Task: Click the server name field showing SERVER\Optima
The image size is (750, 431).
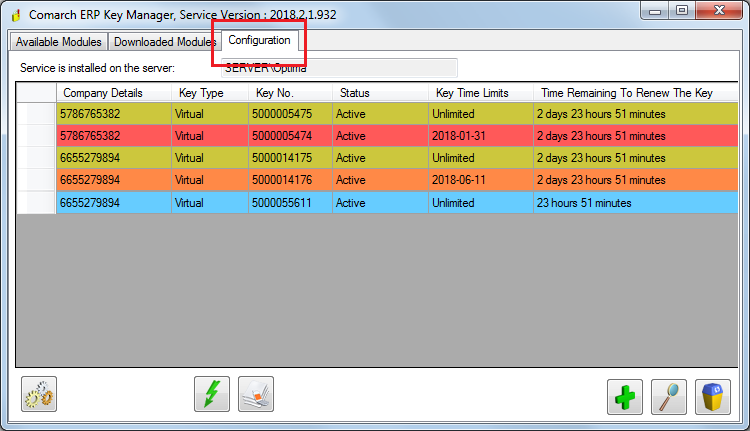Action: tap(339, 68)
